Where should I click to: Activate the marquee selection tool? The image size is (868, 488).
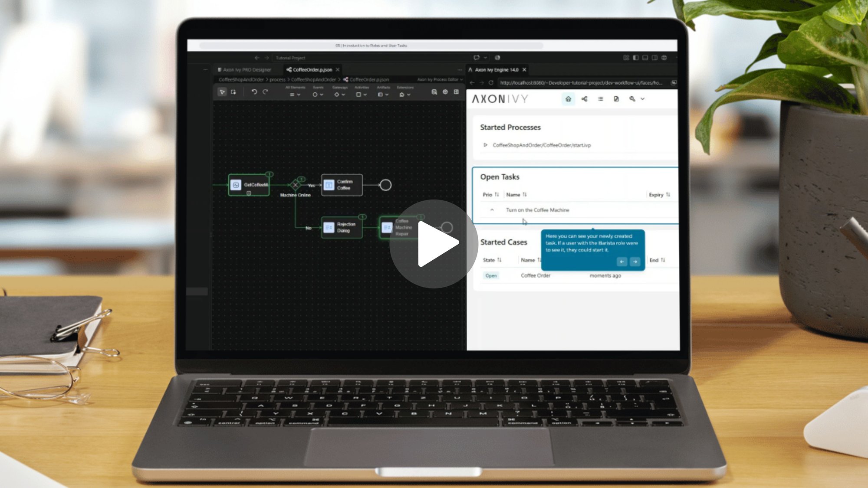coord(233,92)
